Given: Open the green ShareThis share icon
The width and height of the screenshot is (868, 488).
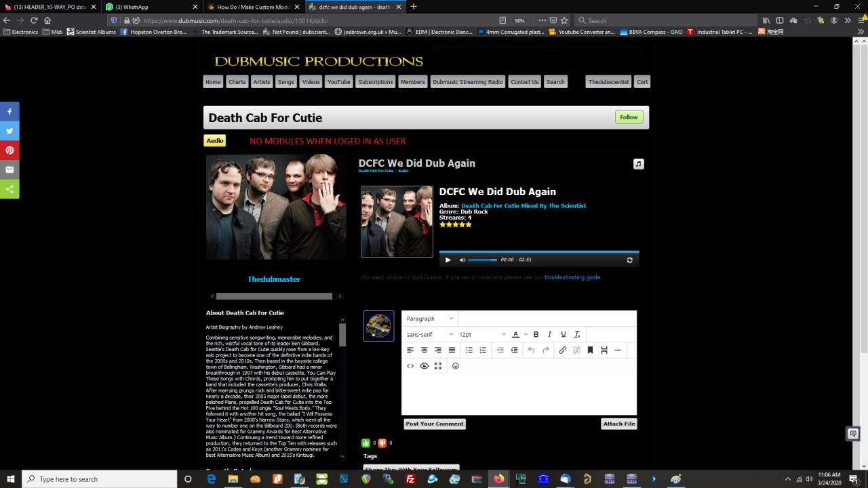Looking at the screenshot, I should point(9,189).
